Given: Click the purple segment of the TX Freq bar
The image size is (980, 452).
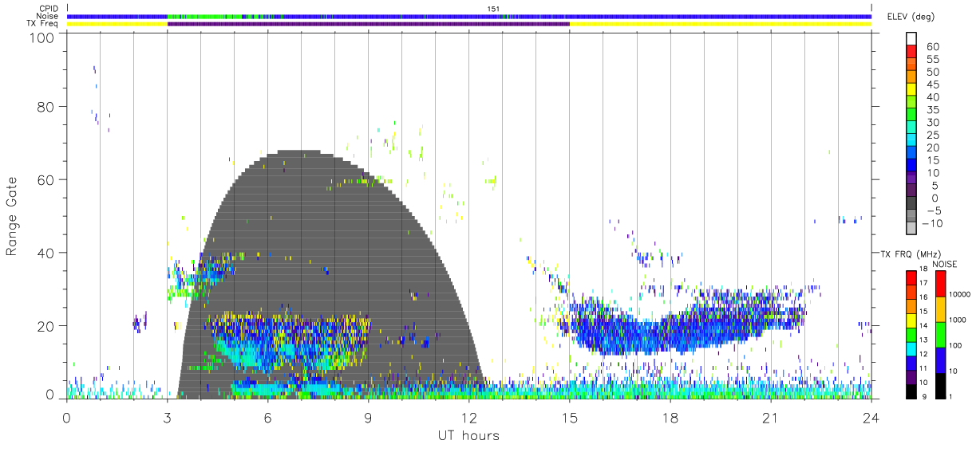Looking at the screenshot, I should coord(368,24).
